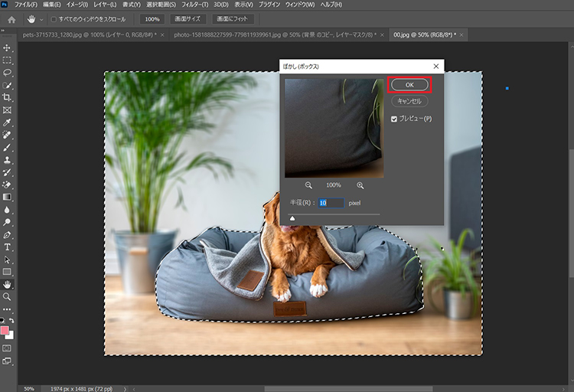Click the 画面にフィット button

233,19
